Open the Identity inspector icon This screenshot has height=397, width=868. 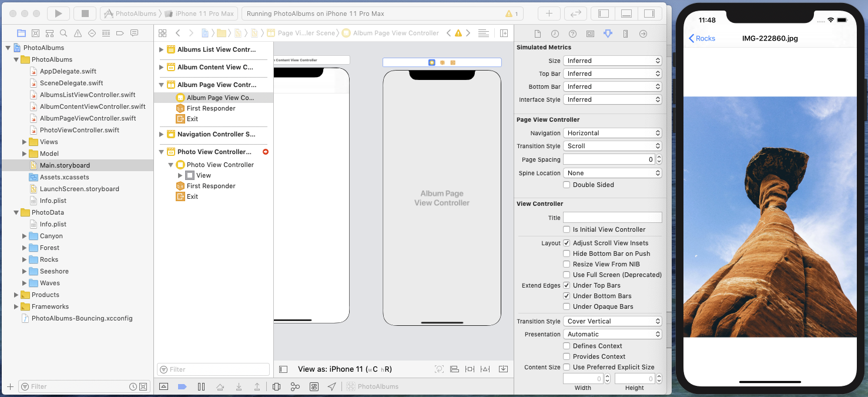[590, 34]
